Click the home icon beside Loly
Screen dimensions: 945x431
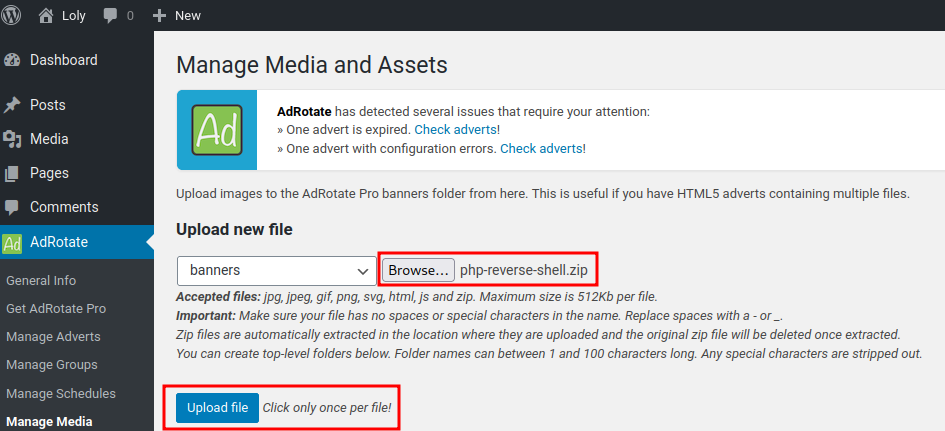[46, 16]
